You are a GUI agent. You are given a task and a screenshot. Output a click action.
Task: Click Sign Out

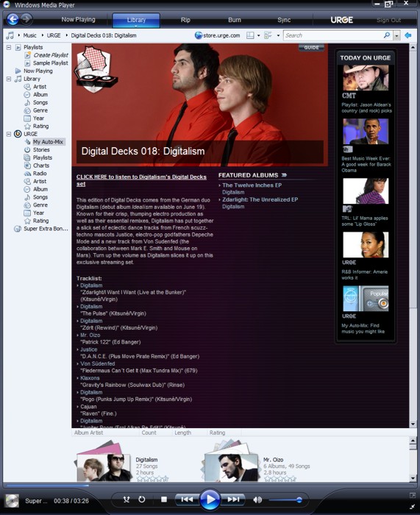click(x=388, y=20)
